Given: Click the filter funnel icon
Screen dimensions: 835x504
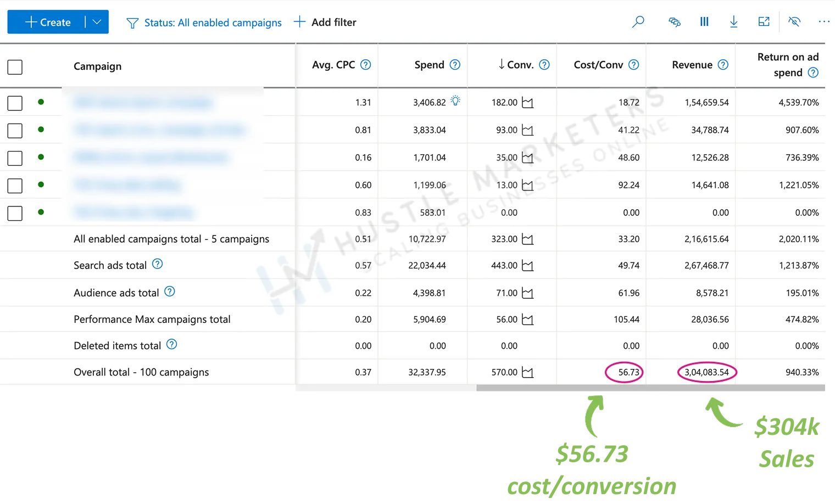Looking at the screenshot, I should pyautogui.click(x=132, y=23).
